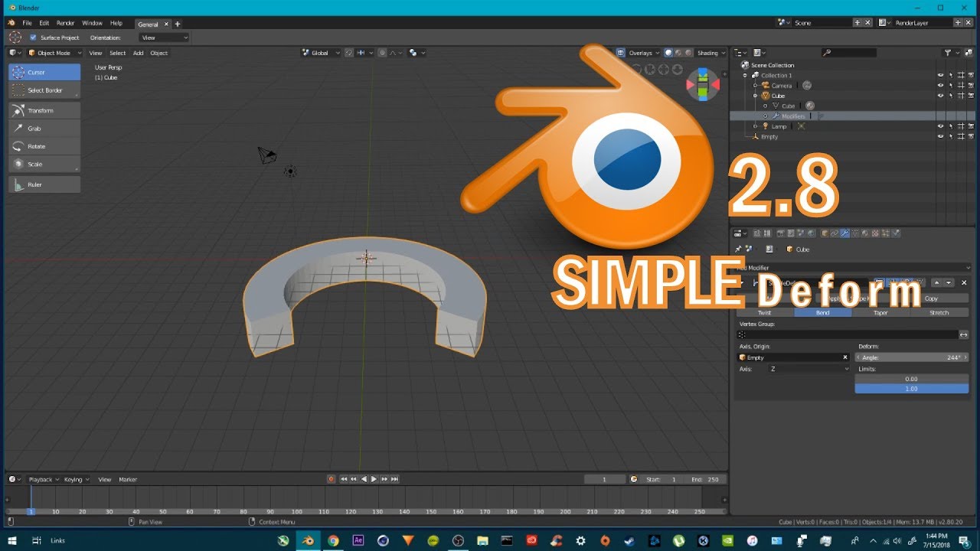Screen dimensions: 980x551
Task: Collapse the Cube object tree node
Action: [x=755, y=96]
